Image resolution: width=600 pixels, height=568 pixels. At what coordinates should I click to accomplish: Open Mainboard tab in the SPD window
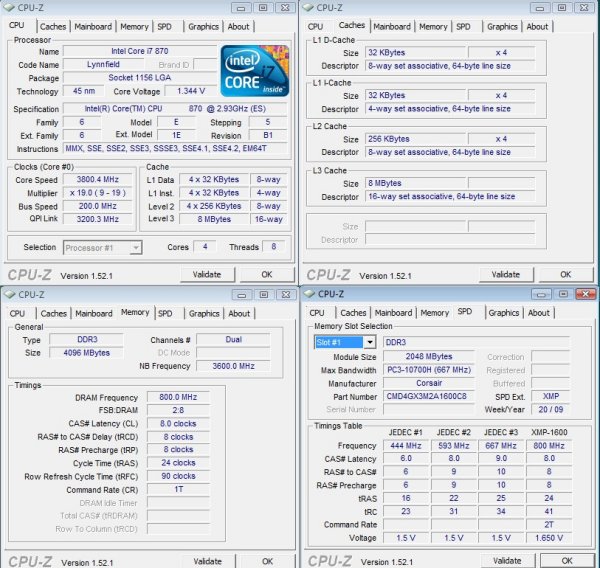coord(393,313)
